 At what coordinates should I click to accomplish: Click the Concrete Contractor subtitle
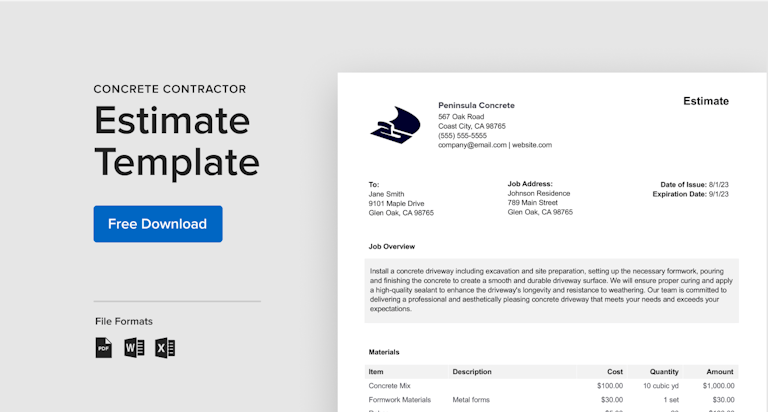point(170,89)
